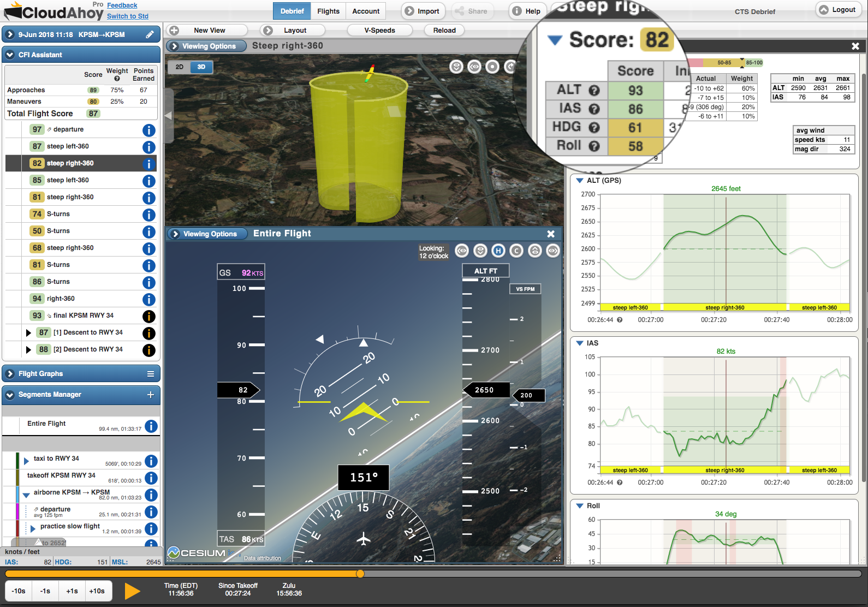The width and height of the screenshot is (868, 607).
Task: Click the New View button
Action: click(x=207, y=31)
